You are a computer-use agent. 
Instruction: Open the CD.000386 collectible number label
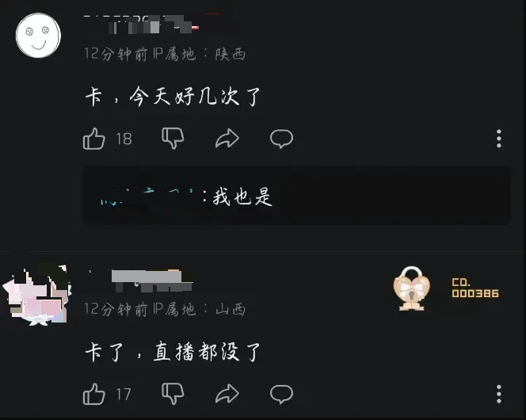[x=475, y=288]
